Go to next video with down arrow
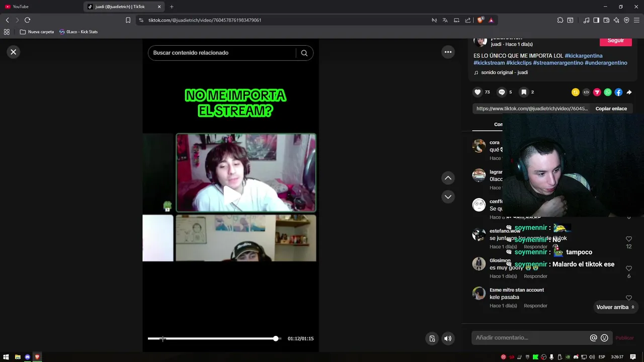The image size is (644, 362). tap(448, 197)
